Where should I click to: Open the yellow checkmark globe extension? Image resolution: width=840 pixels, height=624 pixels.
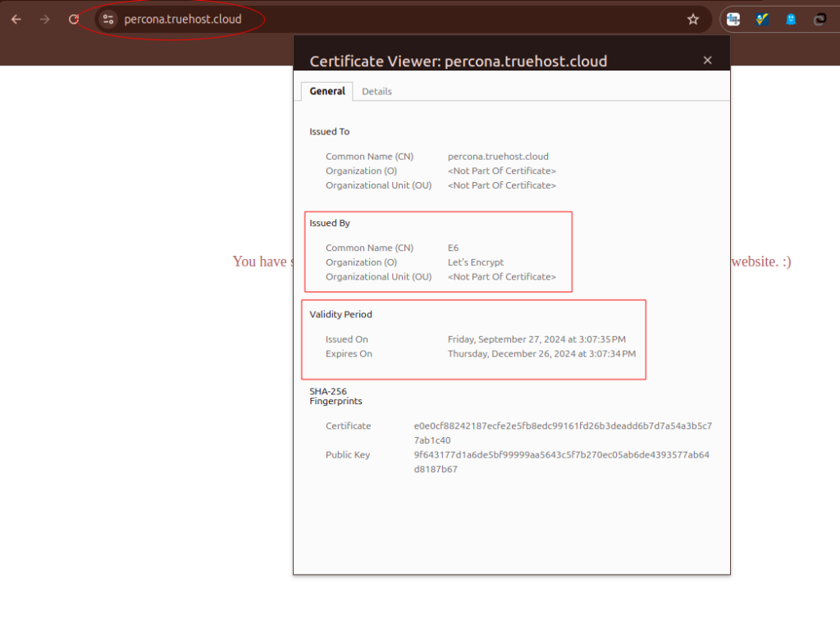tap(762, 20)
